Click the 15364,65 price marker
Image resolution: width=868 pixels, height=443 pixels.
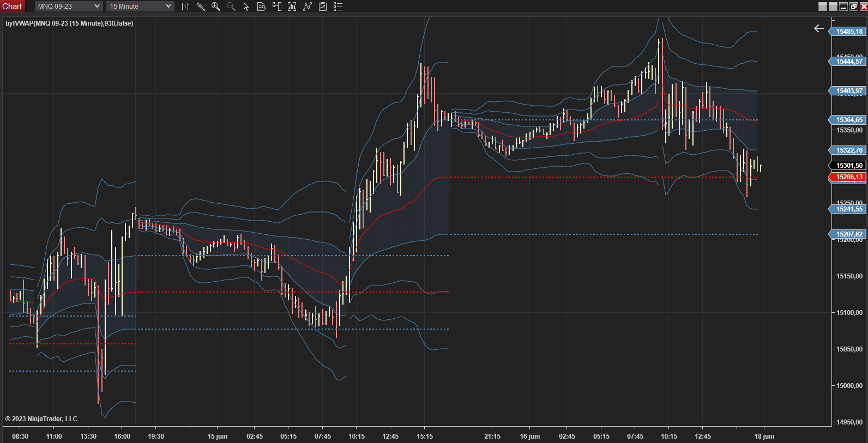[847, 120]
